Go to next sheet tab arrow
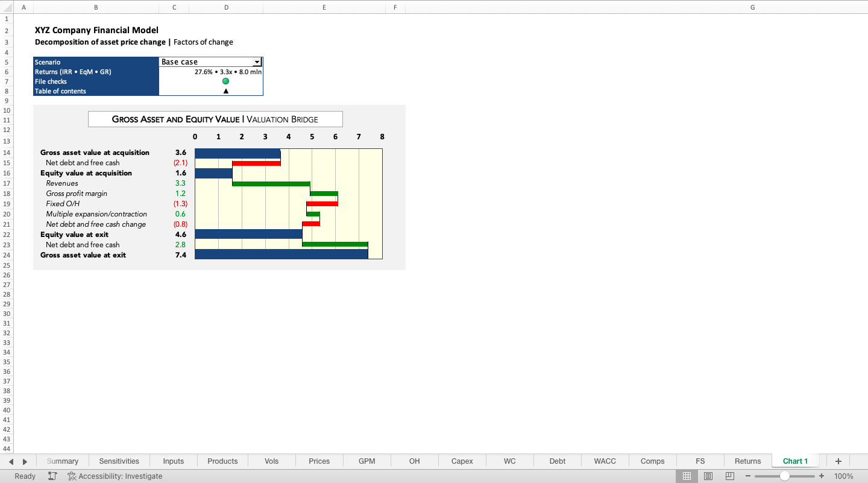 coord(25,461)
